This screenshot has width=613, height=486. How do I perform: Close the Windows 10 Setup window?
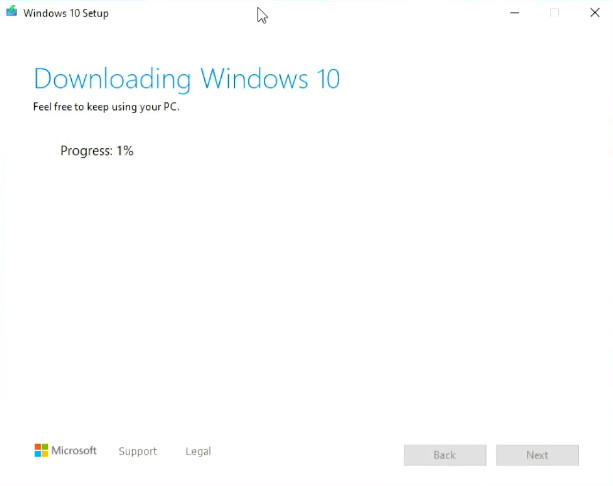pyautogui.click(x=595, y=13)
